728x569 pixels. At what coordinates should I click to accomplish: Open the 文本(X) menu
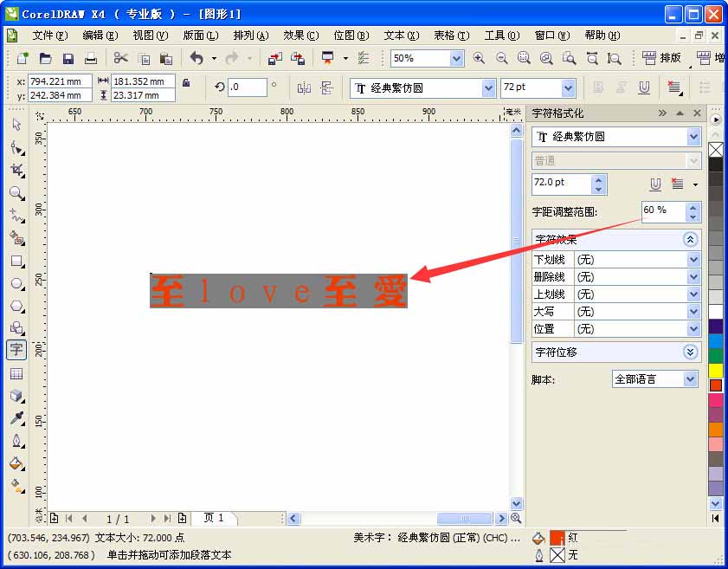coord(402,36)
